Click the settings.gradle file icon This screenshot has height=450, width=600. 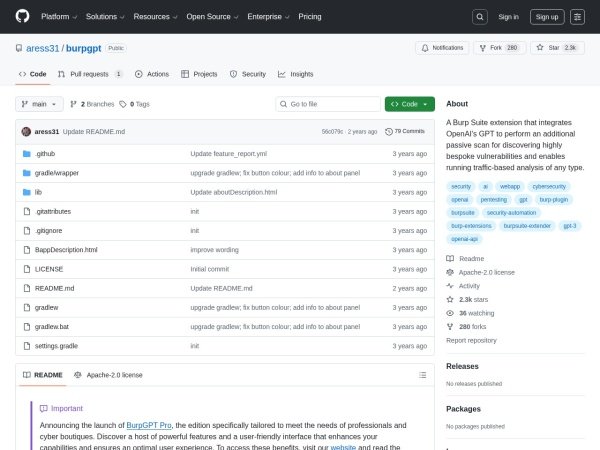pos(27,346)
